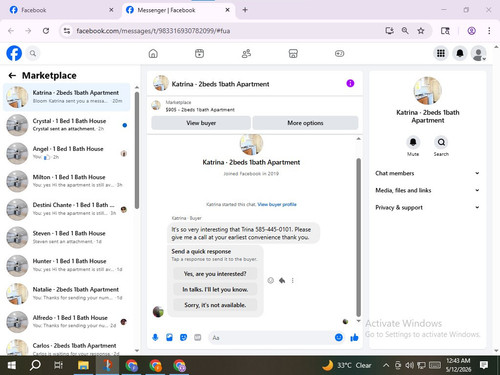Image resolution: width=500 pixels, height=375 pixels.
Task: Open the purple conversation information icon
Action: tap(350, 83)
